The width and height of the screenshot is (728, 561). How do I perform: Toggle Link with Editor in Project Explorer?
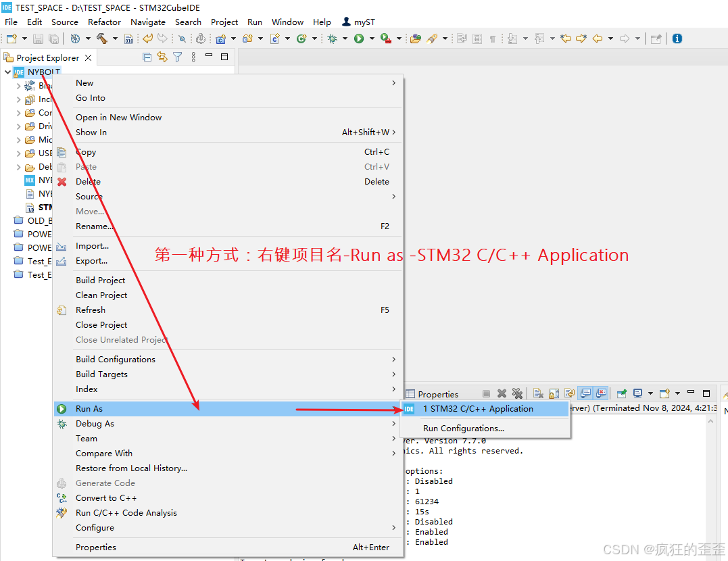pyautogui.click(x=162, y=57)
